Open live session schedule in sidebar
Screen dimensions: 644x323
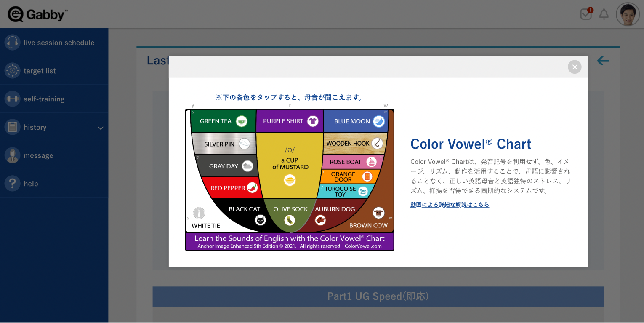click(x=54, y=43)
